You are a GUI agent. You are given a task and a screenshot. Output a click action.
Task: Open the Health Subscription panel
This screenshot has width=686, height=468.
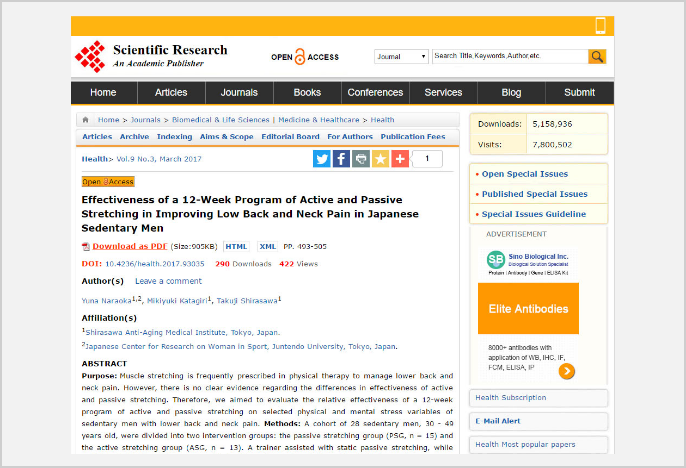(x=539, y=398)
